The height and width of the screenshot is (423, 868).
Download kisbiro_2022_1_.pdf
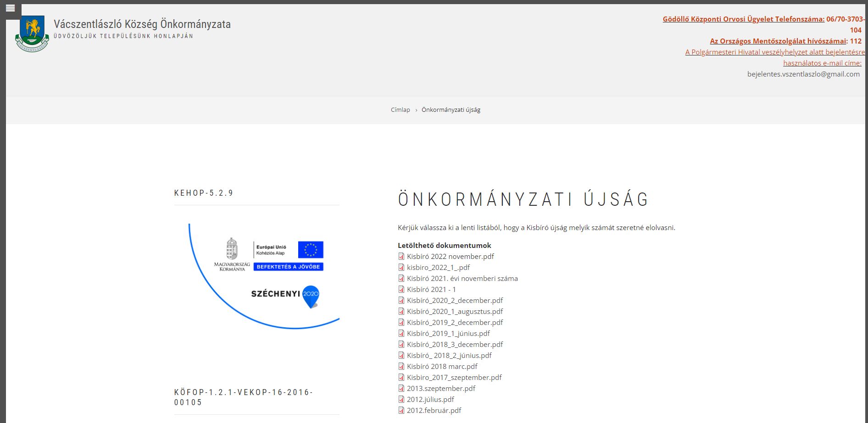pos(439,267)
